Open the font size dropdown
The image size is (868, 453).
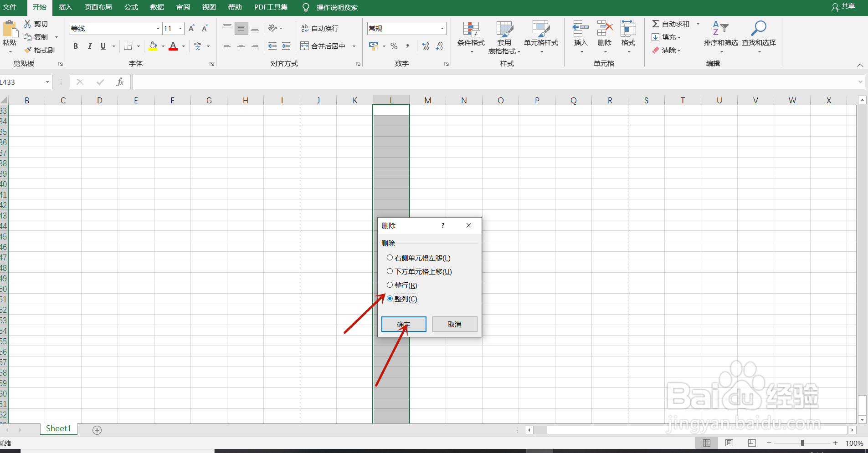(180, 28)
